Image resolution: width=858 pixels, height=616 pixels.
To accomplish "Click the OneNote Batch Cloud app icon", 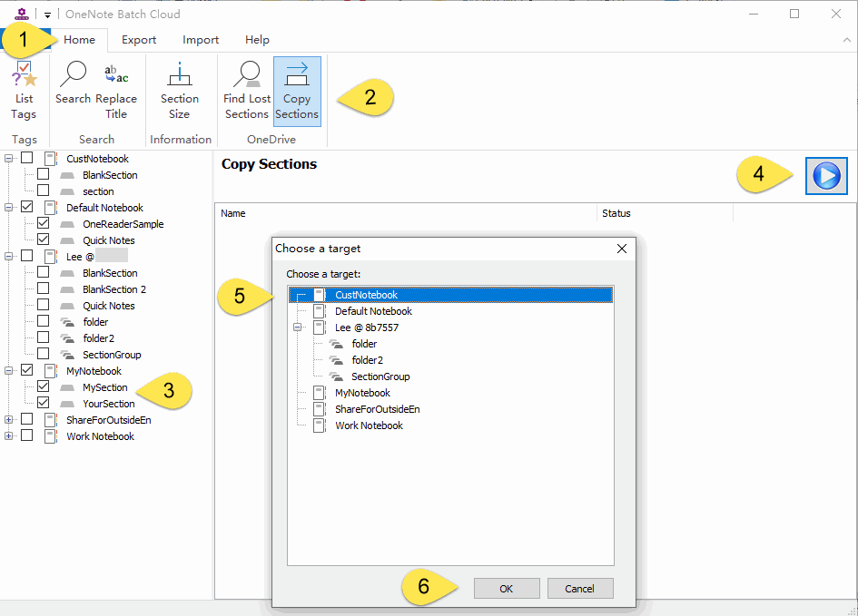I will click(x=20, y=14).
